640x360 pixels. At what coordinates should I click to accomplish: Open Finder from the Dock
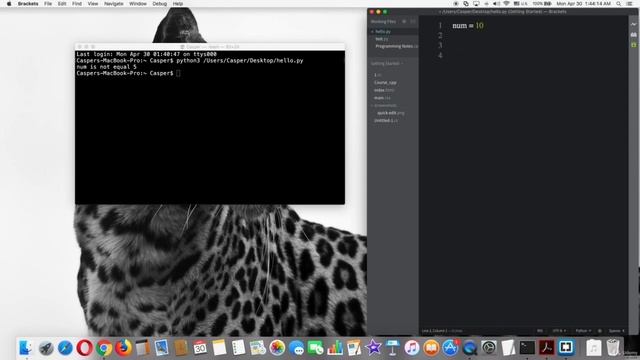click(x=26, y=348)
